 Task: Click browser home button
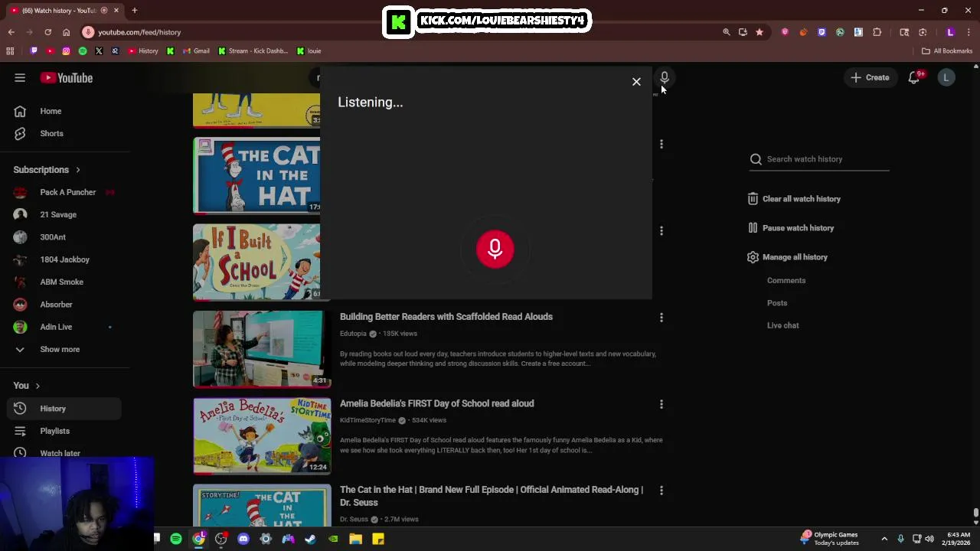point(66,32)
